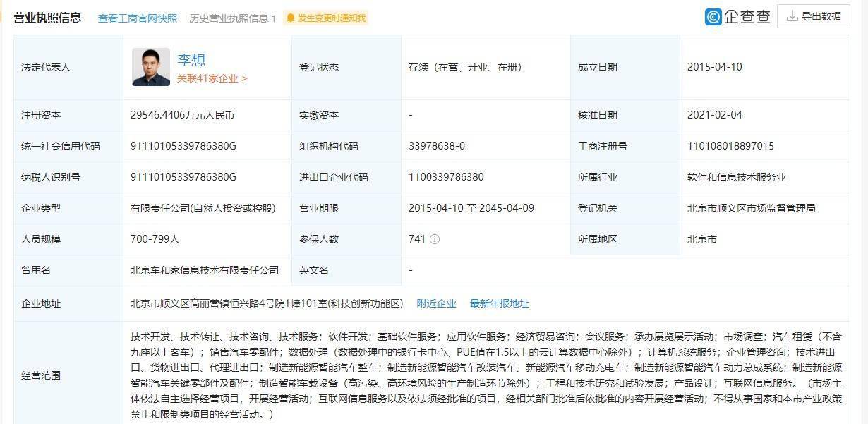Click the 导出数据 export button
868x424 pixels.
813,16
